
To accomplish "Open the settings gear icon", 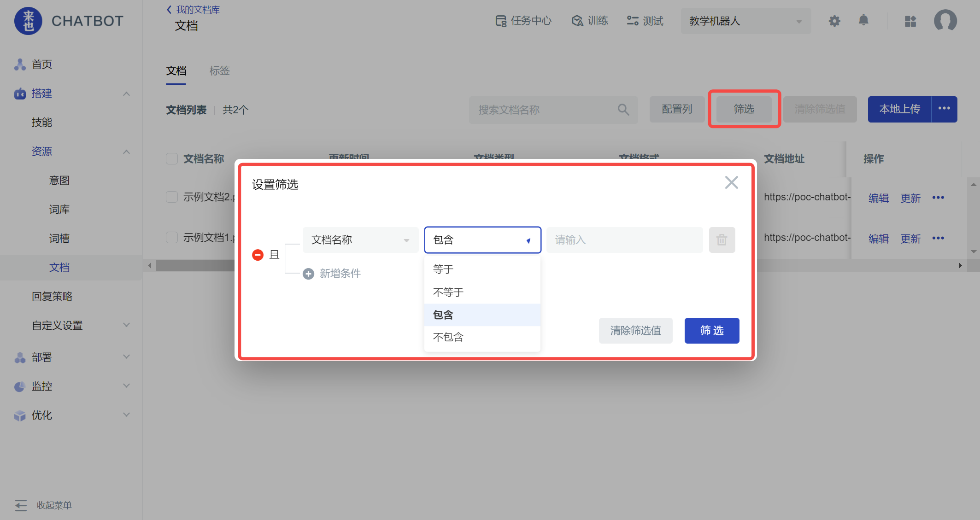I will tap(834, 21).
